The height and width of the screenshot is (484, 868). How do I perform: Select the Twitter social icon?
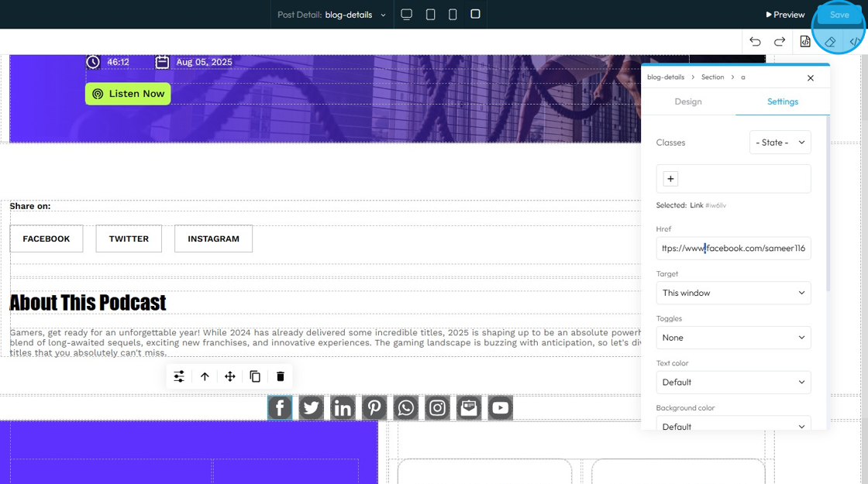coord(311,407)
